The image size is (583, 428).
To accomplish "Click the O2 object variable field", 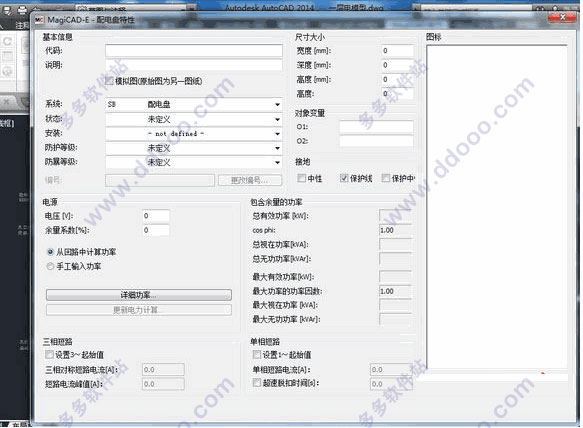I will (376, 141).
